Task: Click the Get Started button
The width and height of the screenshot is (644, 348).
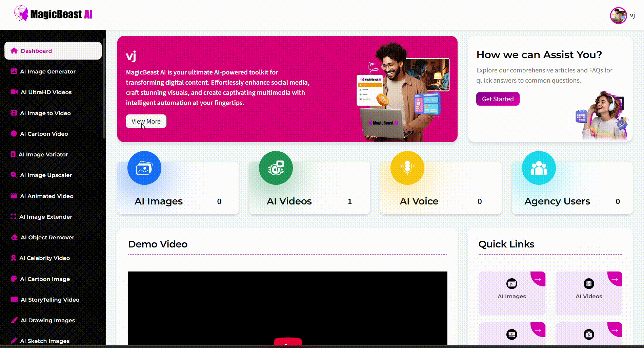Action: tap(498, 99)
